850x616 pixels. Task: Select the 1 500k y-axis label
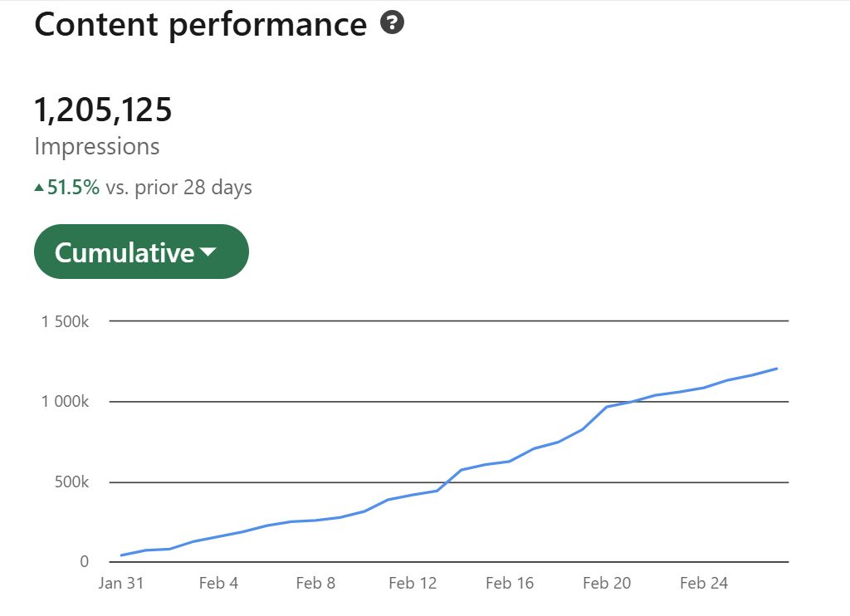pyautogui.click(x=65, y=321)
